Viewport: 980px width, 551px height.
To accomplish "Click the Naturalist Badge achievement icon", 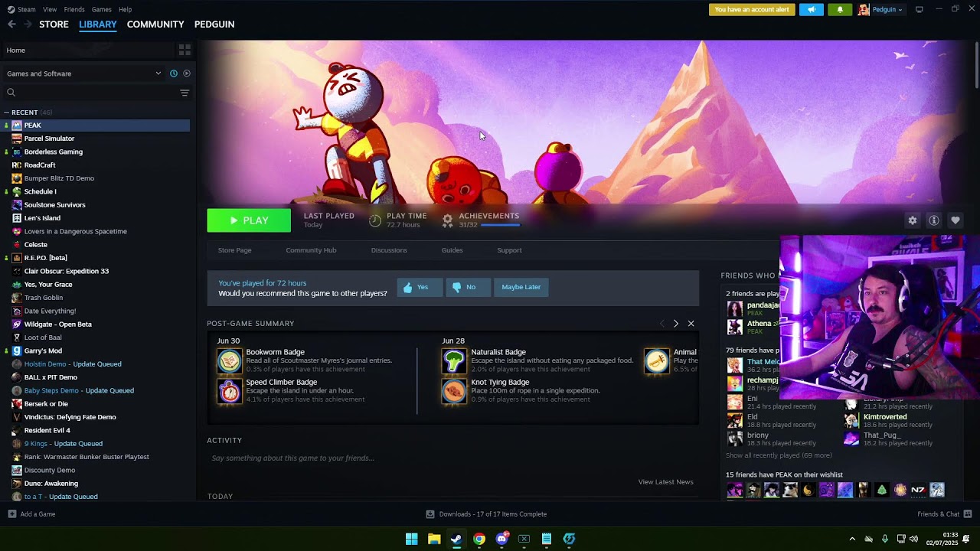I will click(x=454, y=360).
